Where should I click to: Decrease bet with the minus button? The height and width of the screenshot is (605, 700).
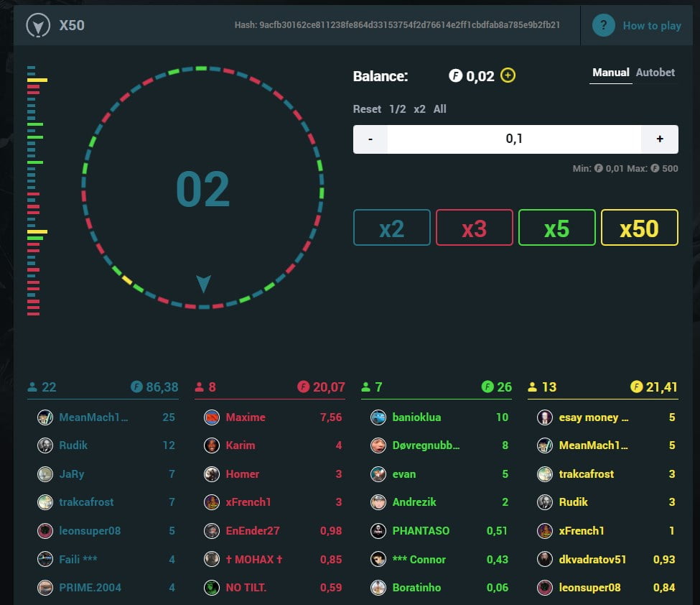pos(370,139)
